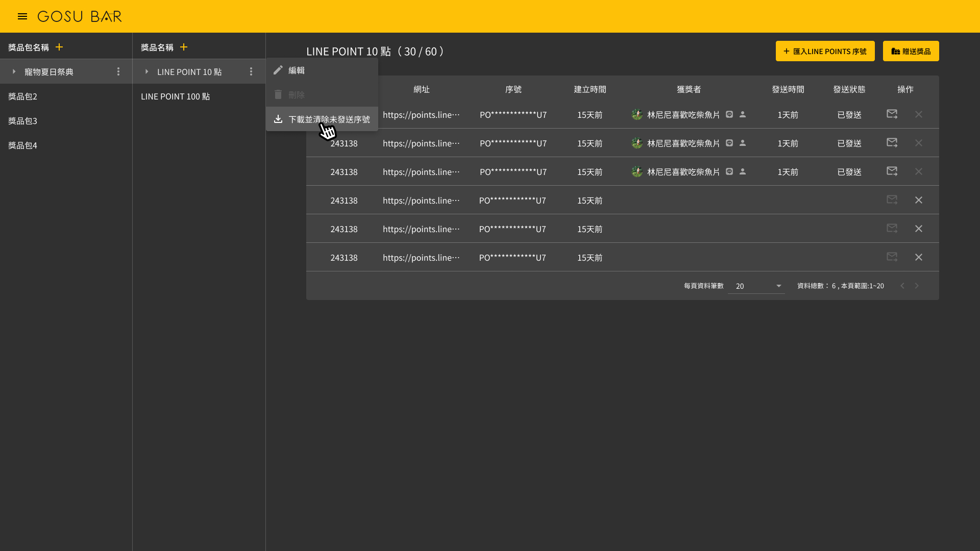Click the resend mail icon in third row
Image resolution: width=980 pixels, height=551 pixels.
(x=892, y=171)
